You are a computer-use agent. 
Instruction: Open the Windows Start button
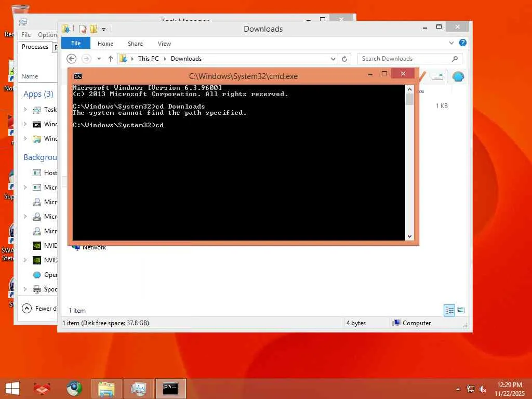click(x=12, y=389)
